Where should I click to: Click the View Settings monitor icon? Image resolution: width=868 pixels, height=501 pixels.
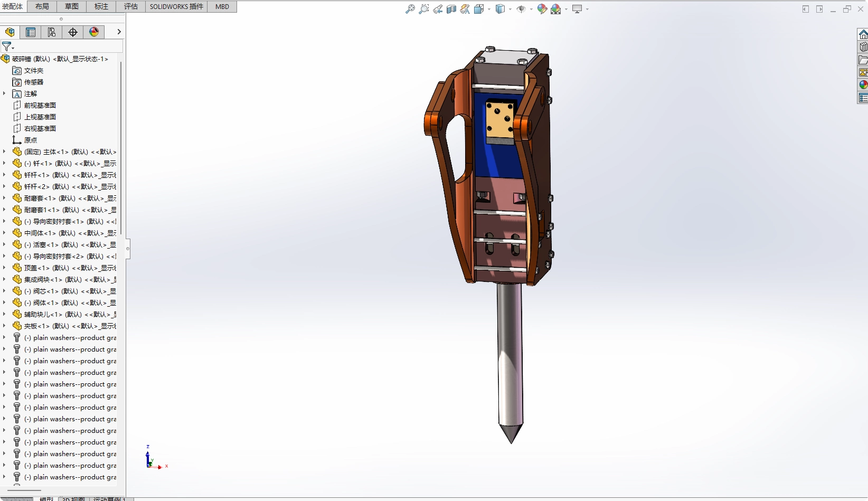577,9
